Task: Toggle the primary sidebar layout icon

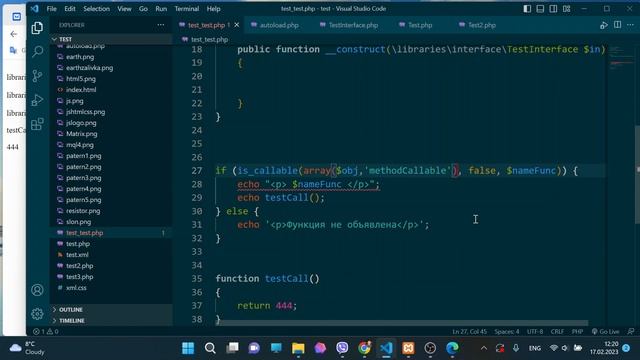Action: click(527, 9)
